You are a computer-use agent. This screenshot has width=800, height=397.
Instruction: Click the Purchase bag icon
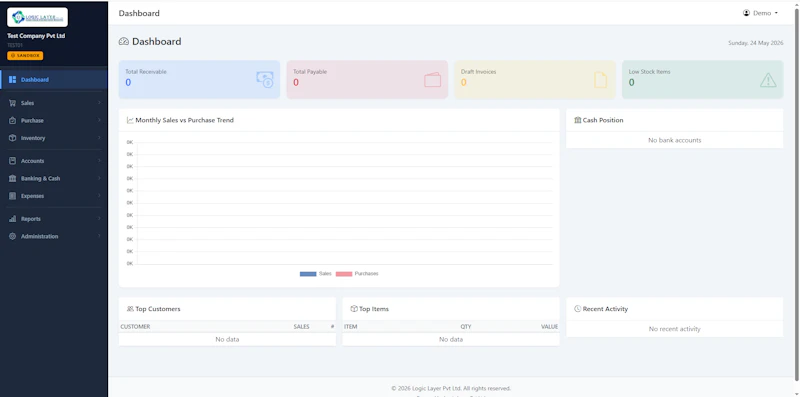[x=13, y=120]
